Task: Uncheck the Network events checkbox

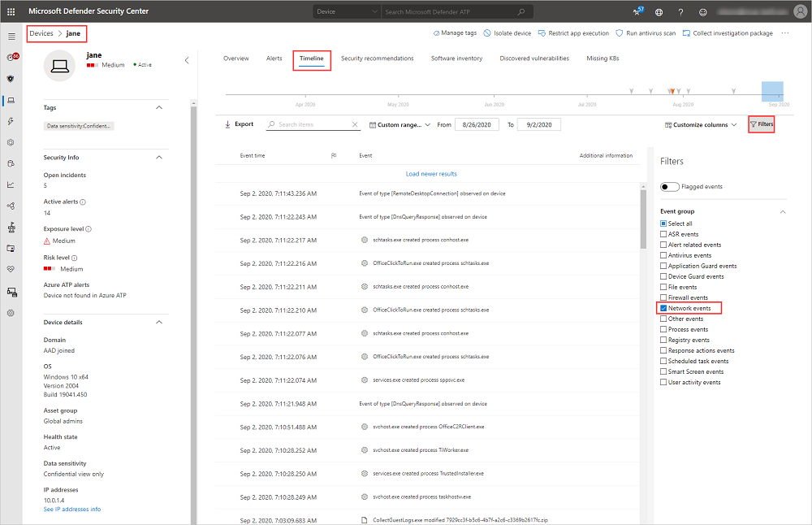Action: coord(663,308)
